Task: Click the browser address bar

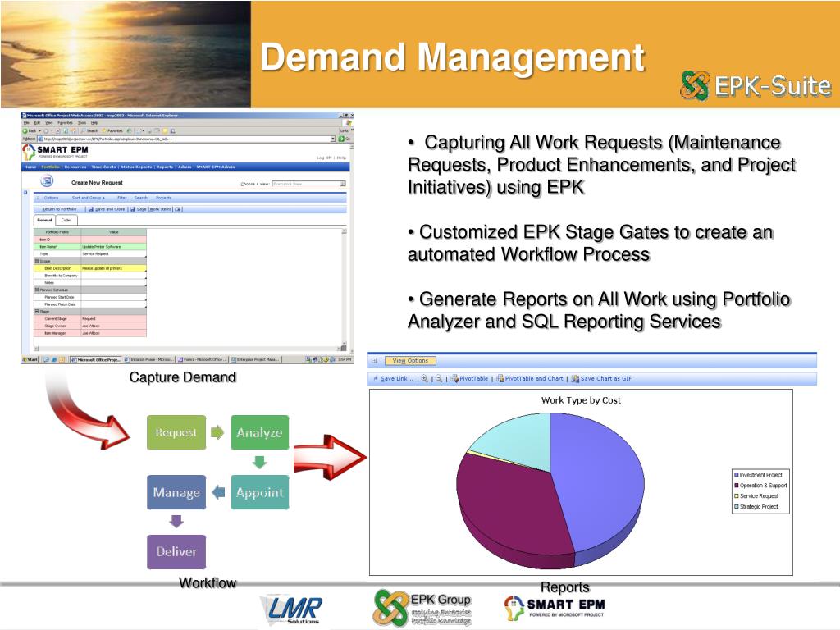Action: (x=185, y=139)
